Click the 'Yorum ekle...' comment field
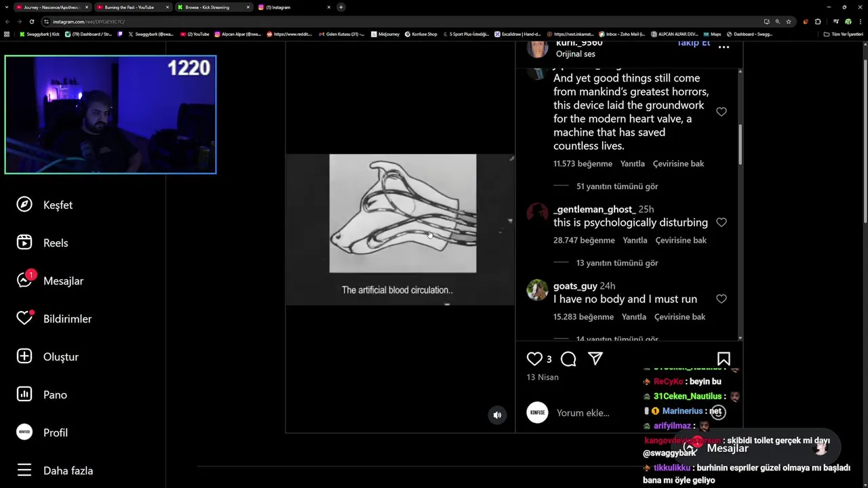The height and width of the screenshot is (488, 868). [x=583, y=413]
